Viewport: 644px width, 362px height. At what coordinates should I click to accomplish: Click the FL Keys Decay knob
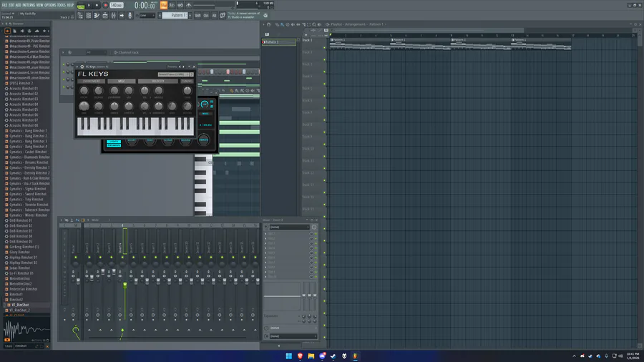pos(84,91)
